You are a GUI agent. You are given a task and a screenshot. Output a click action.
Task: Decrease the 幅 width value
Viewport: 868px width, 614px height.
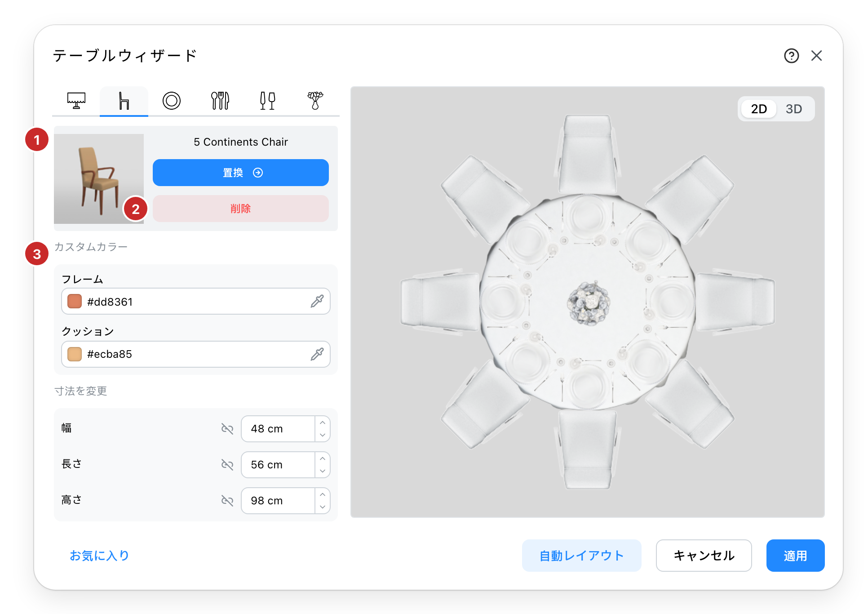(323, 435)
